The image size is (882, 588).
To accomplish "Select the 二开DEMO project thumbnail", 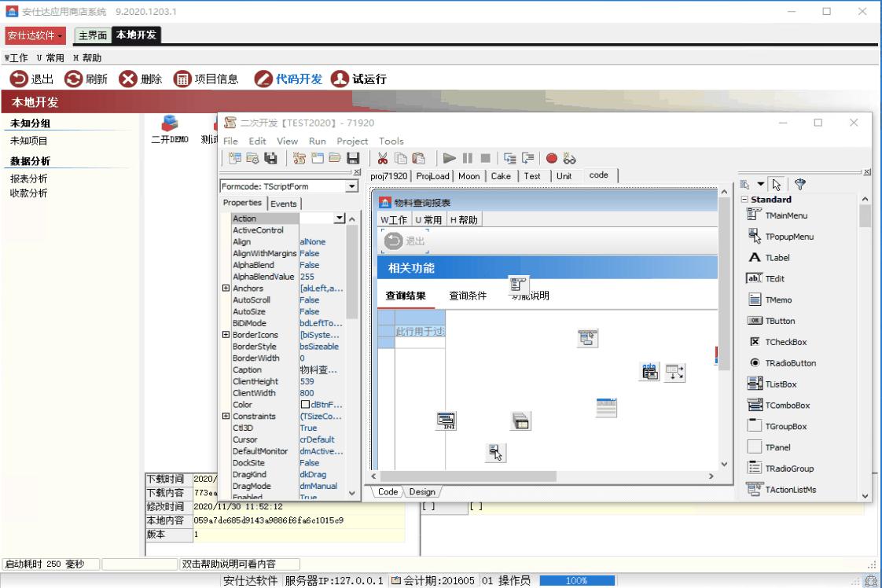I will [169, 130].
